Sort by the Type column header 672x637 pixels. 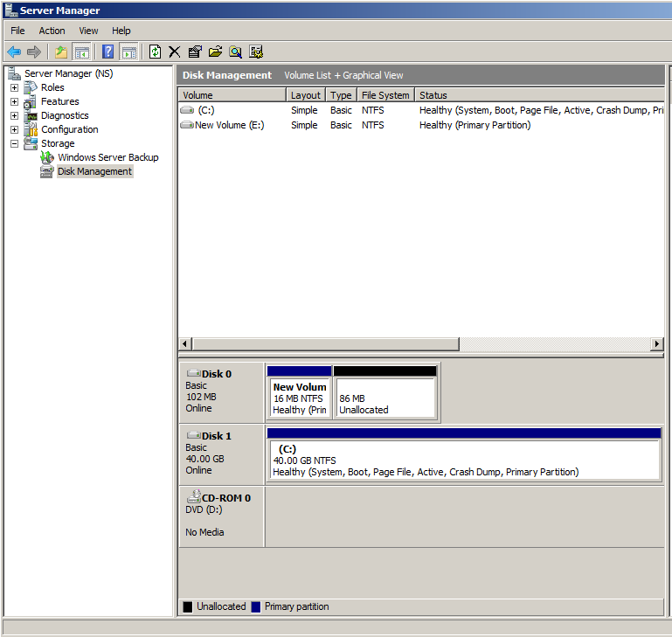tap(341, 94)
